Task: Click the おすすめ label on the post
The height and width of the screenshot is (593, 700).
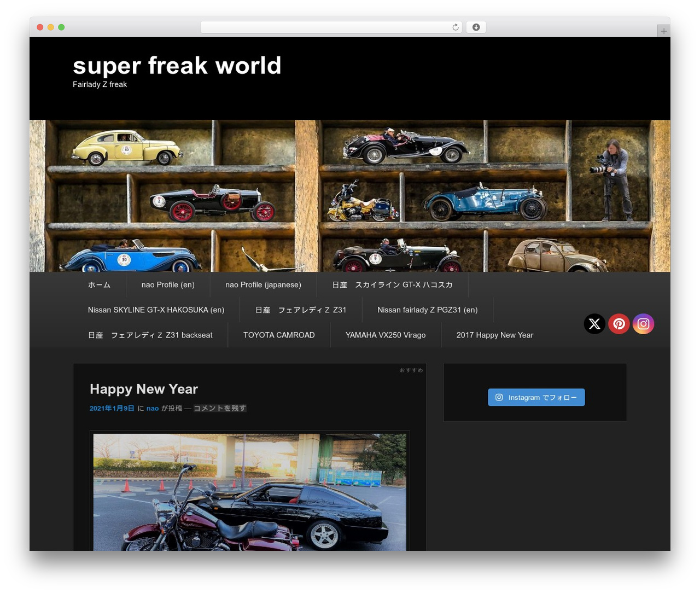Action: (411, 370)
